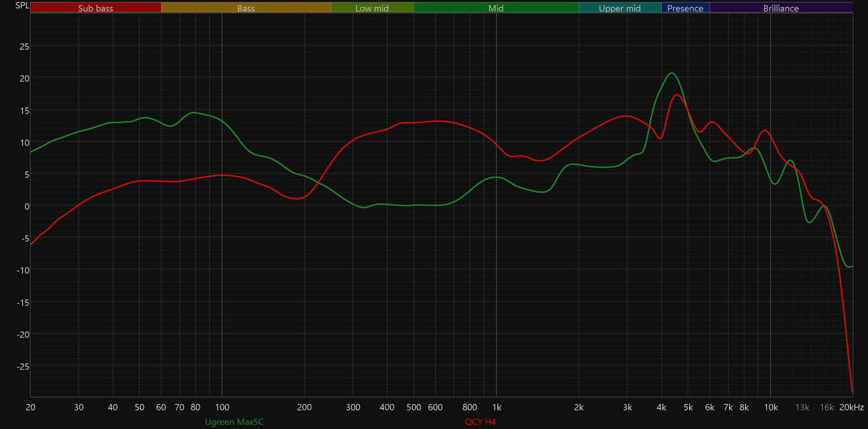Screen dimensions: 868x429
Task: Click the 4k frequency axis label
Action: pos(661,408)
